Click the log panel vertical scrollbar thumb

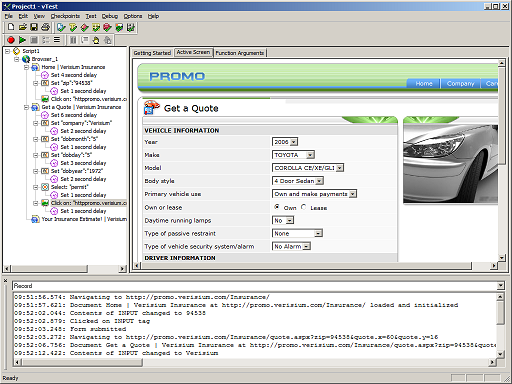coord(500,312)
